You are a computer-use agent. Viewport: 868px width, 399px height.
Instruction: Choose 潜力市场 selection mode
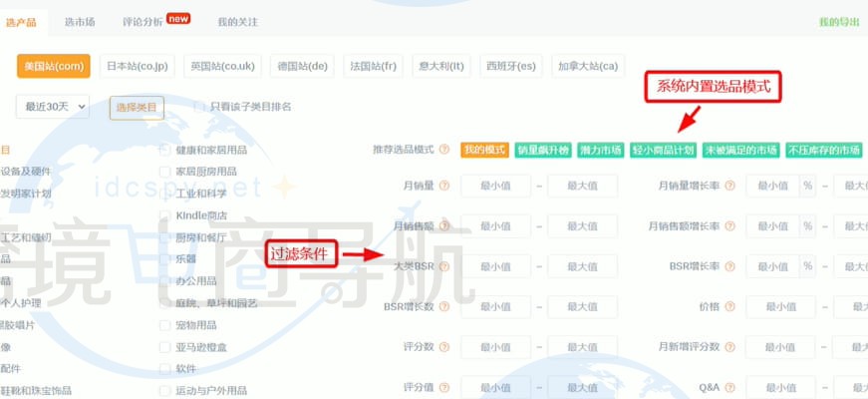pyautogui.click(x=601, y=150)
